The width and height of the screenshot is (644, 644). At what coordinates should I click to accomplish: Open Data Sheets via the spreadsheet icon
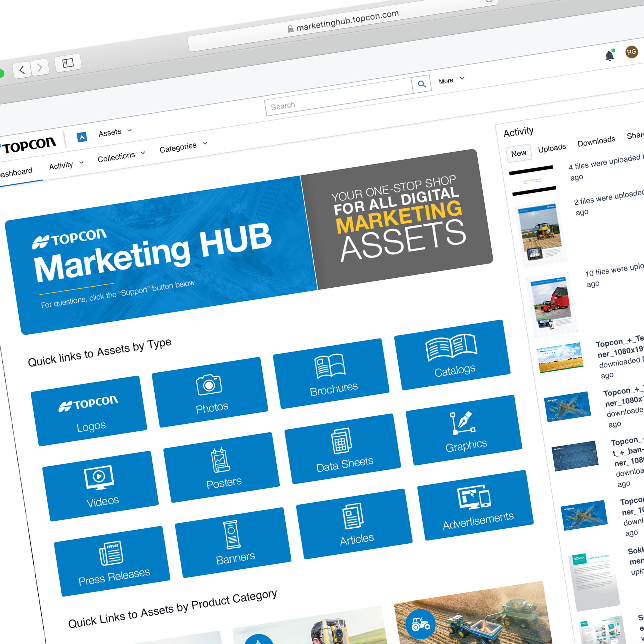341,441
